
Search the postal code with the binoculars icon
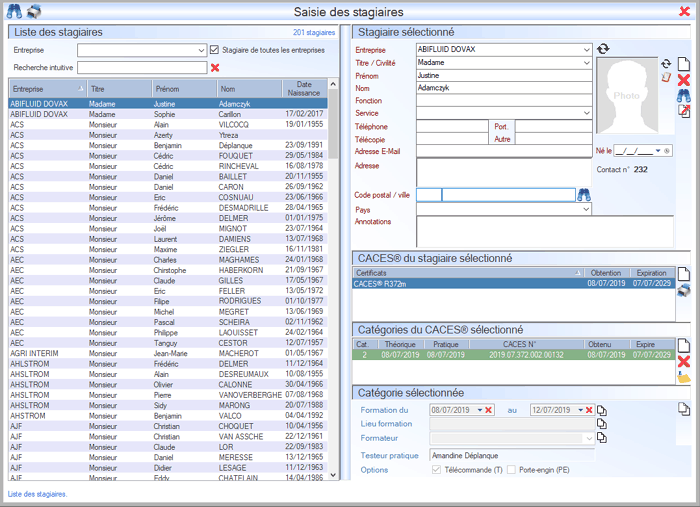(584, 195)
